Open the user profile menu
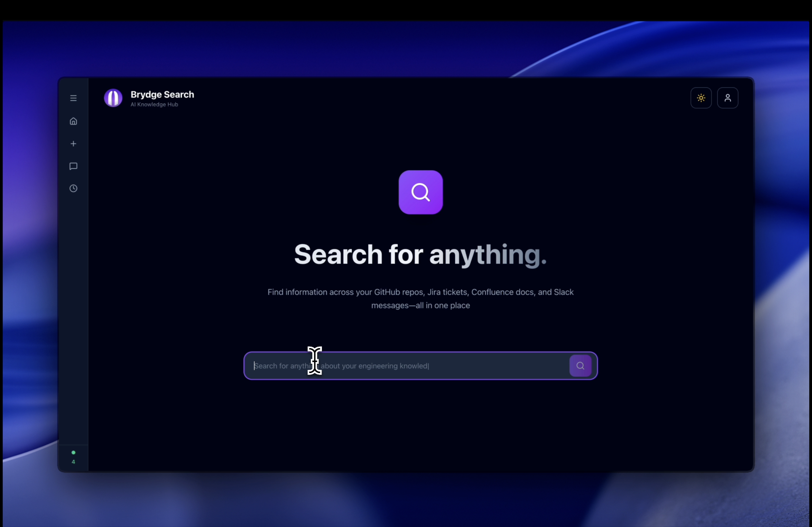Image resolution: width=812 pixels, height=527 pixels. point(727,98)
